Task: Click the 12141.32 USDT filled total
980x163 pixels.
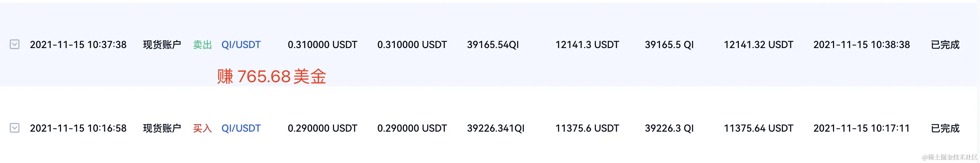Action: coord(758,45)
